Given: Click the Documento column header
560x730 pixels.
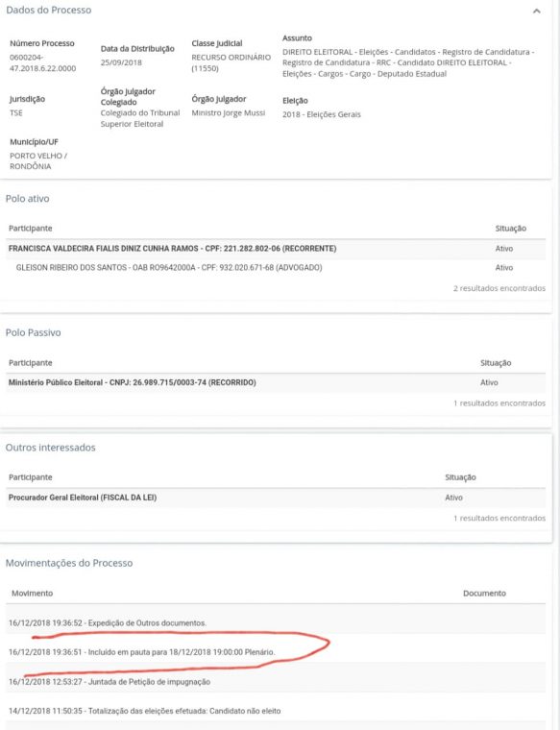Looking at the screenshot, I should 484,594.
